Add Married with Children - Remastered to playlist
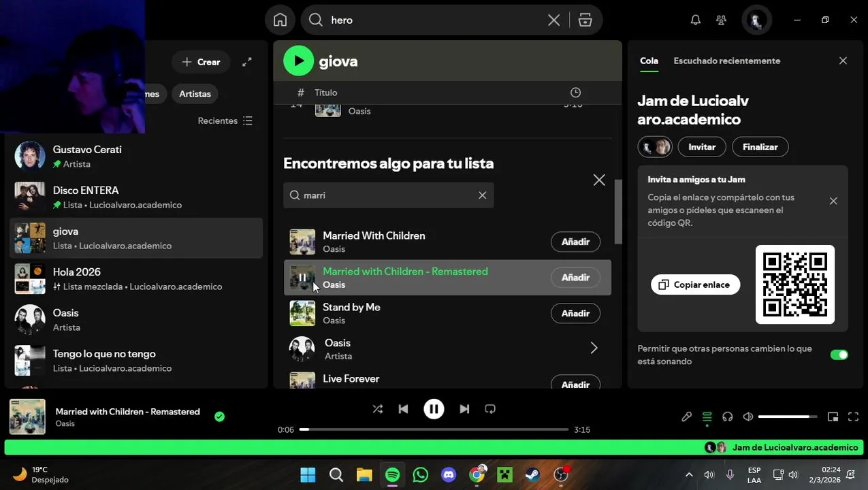 pyautogui.click(x=575, y=278)
